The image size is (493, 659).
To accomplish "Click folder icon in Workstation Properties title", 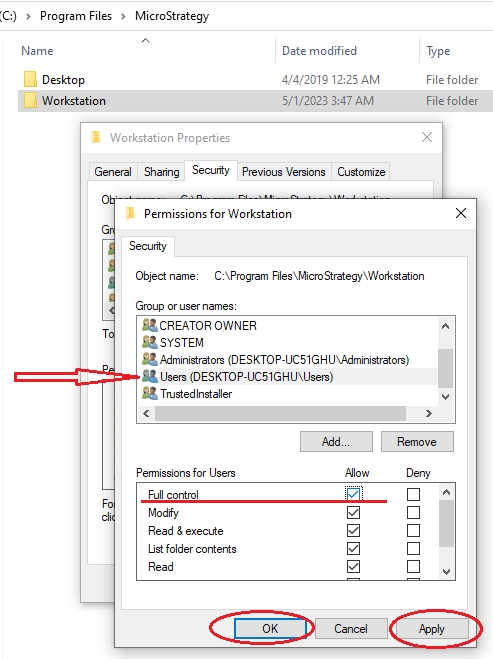I will [x=96, y=137].
